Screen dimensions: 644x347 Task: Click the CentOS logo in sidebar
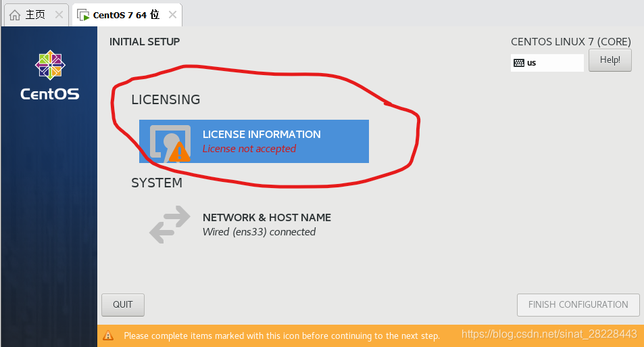[x=50, y=76]
